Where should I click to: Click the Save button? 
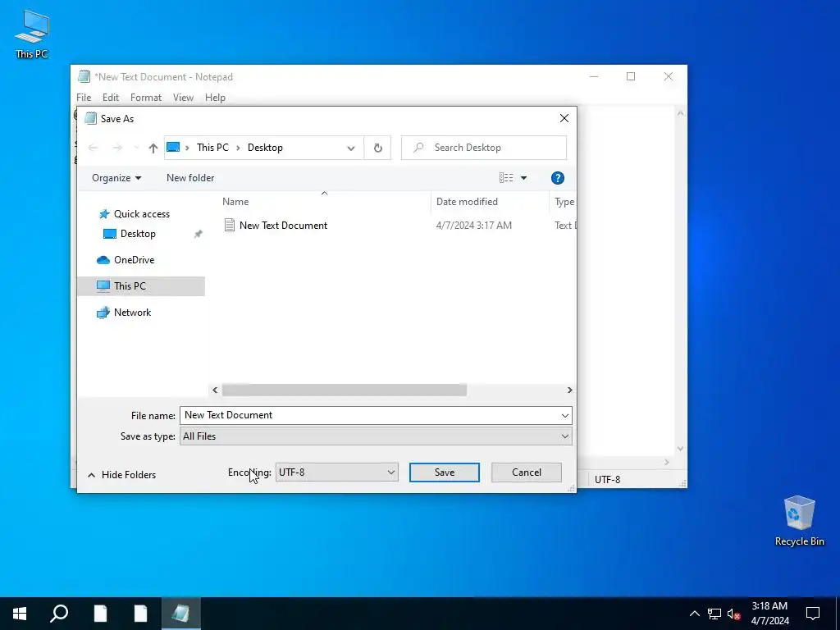444,472
